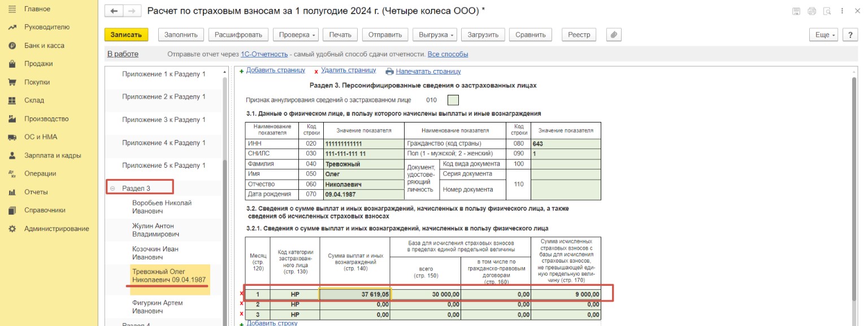Screen dimensions: 868x326
Task: Open the Главное section
Action: pos(37,9)
